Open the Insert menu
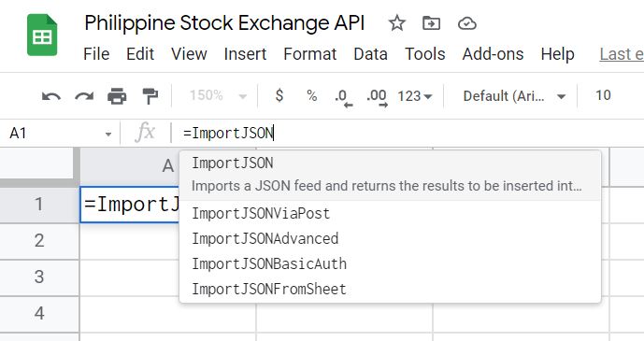Viewport: 644px width, 341px height. coord(245,54)
